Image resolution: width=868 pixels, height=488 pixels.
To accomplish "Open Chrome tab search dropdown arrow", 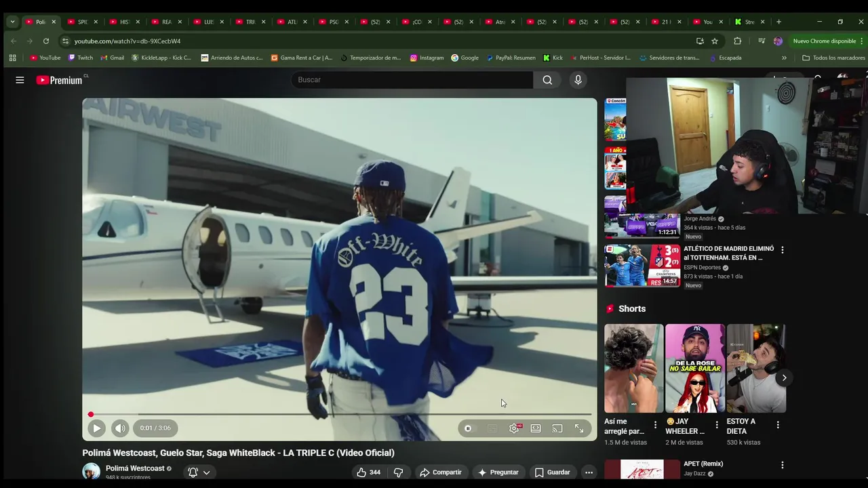I will [12, 22].
